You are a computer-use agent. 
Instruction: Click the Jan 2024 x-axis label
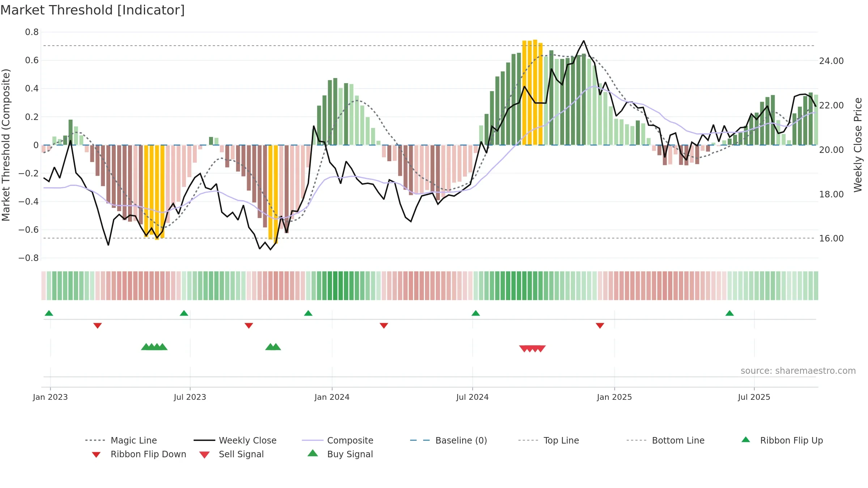point(332,397)
